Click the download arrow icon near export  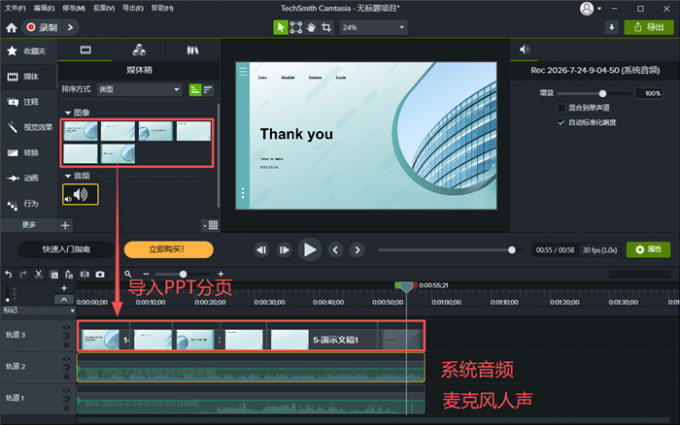pos(611,27)
